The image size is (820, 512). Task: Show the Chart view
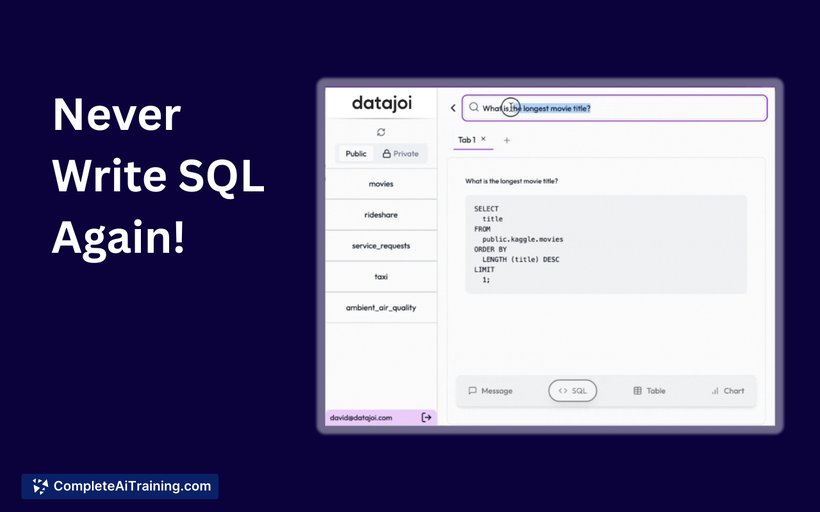(x=727, y=391)
